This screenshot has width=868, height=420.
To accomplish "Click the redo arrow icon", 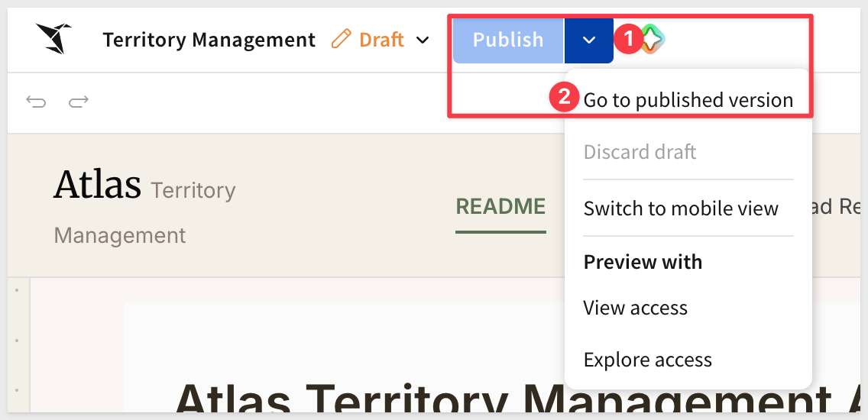I will (79, 102).
